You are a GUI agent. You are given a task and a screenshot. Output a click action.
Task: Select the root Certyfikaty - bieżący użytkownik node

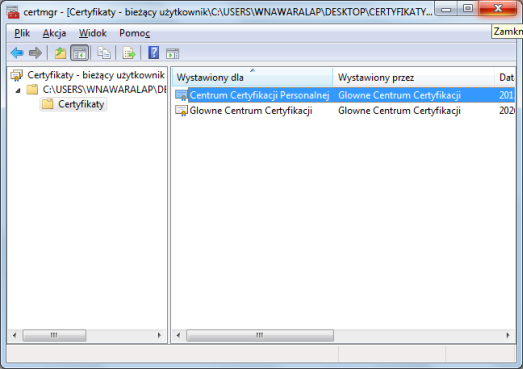coord(96,75)
